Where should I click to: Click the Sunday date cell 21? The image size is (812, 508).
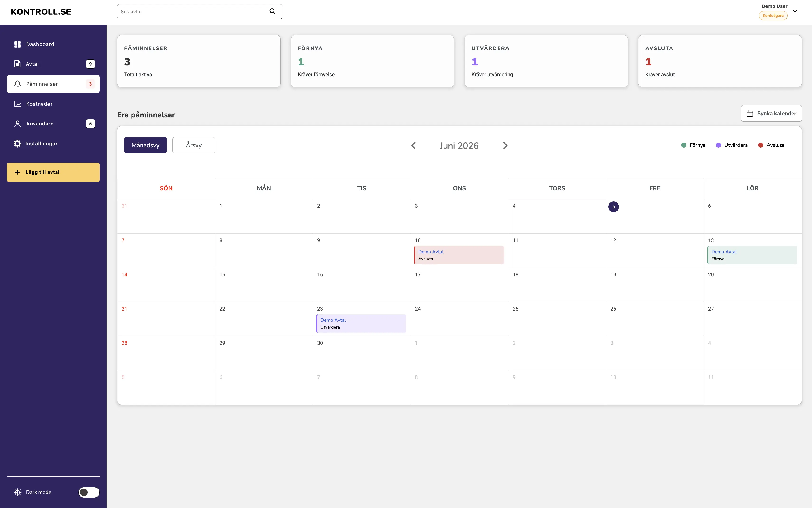pos(166,319)
